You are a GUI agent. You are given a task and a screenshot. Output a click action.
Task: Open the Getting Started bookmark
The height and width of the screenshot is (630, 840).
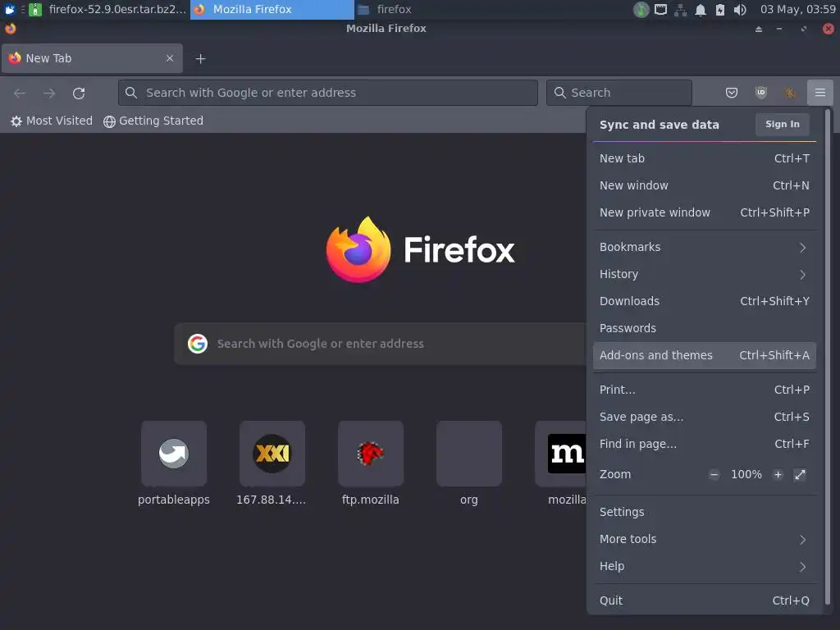153,121
